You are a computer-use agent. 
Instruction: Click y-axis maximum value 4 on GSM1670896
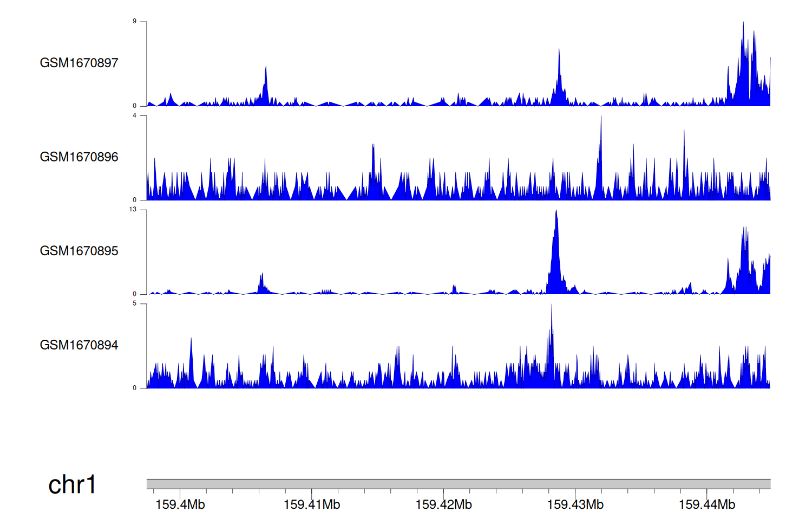(135, 115)
